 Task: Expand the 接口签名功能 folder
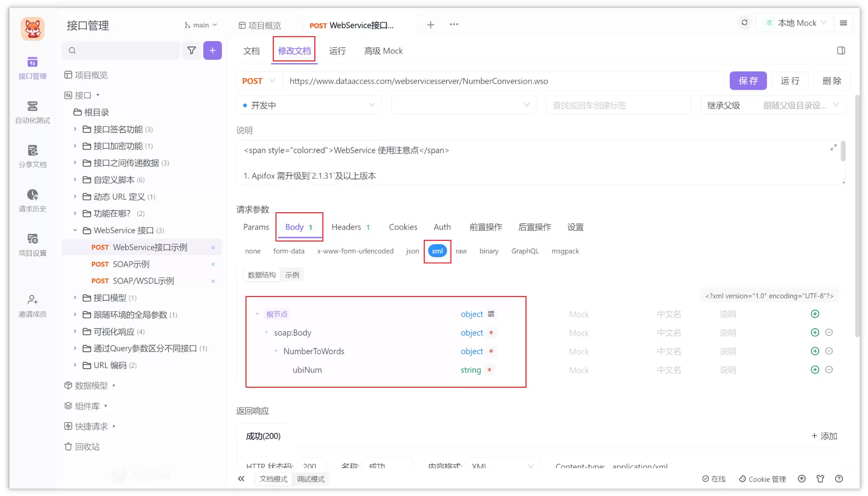(x=75, y=129)
